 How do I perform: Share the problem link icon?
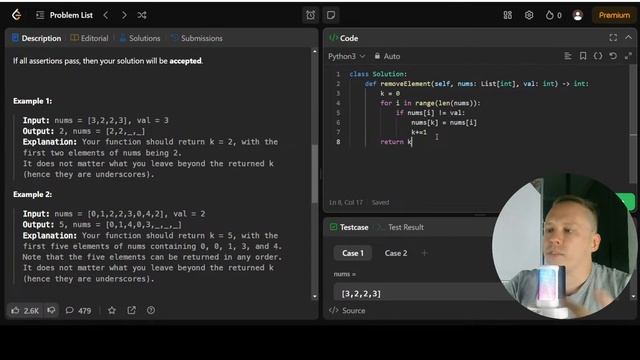click(x=131, y=311)
